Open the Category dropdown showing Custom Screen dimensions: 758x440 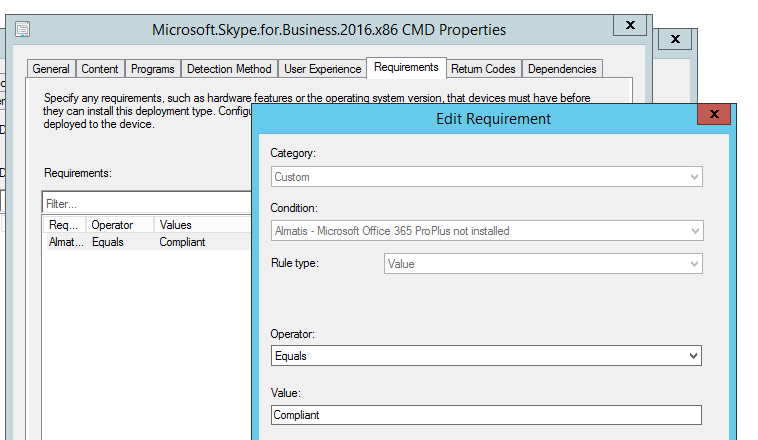click(486, 177)
